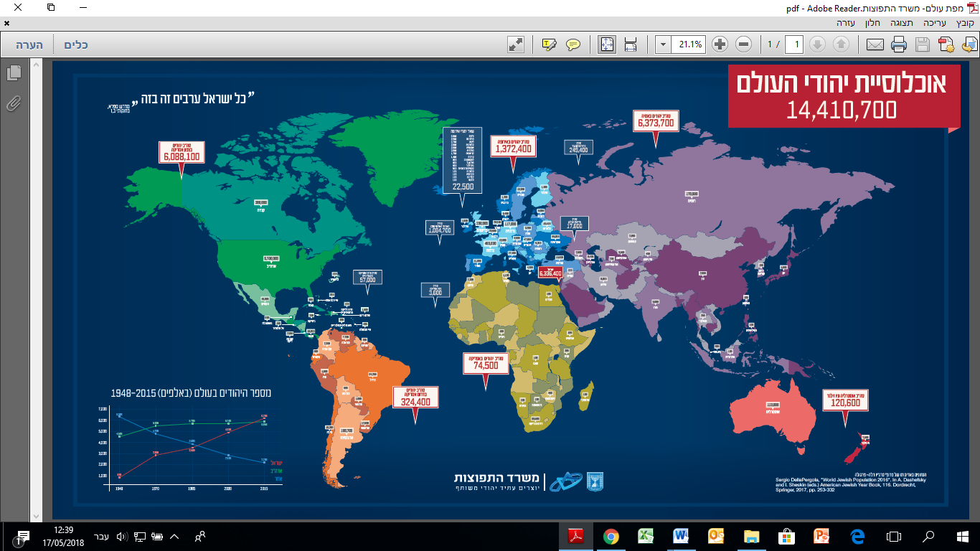Add a sticky note comment
This screenshot has height=551, width=980.
tap(573, 44)
